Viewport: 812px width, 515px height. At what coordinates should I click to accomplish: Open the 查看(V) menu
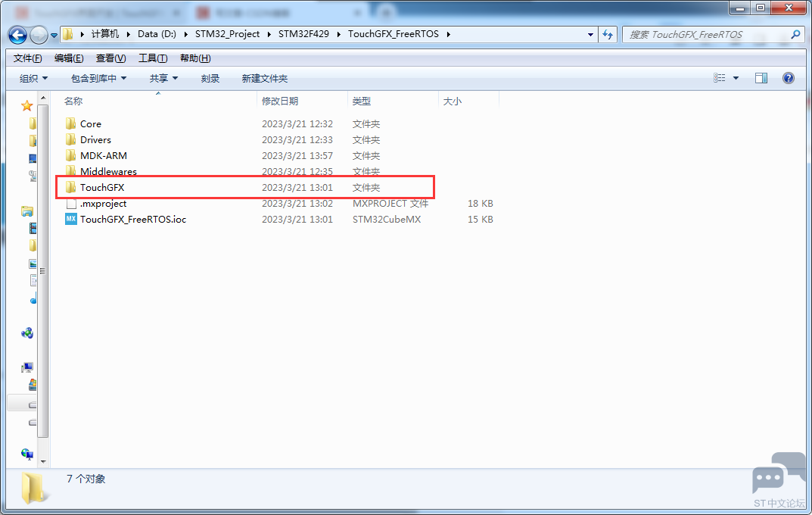(110, 58)
